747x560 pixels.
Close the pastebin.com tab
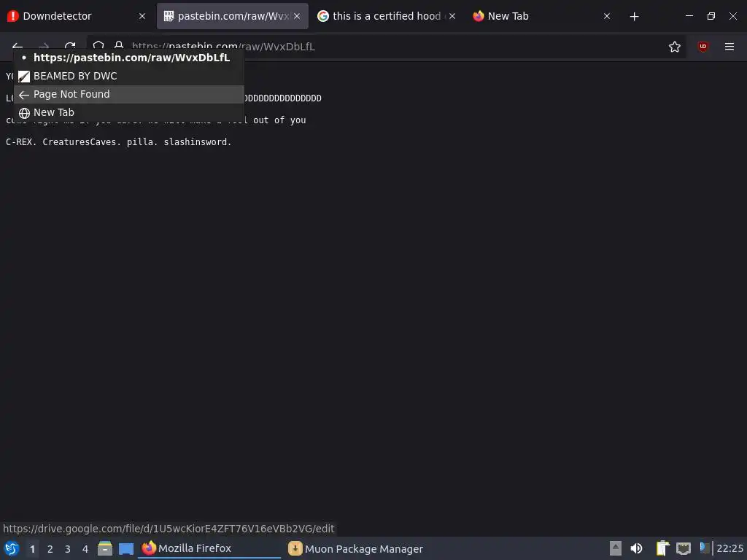[x=297, y=16]
